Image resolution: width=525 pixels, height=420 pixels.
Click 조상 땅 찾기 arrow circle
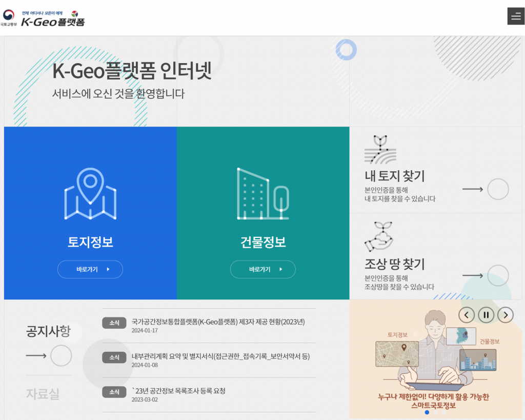pos(498,276)
